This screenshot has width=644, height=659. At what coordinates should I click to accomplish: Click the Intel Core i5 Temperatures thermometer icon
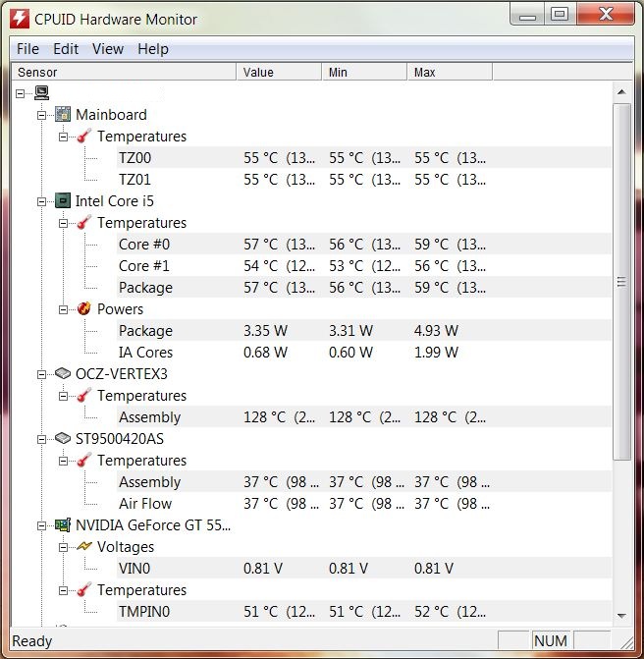point(84,223)
